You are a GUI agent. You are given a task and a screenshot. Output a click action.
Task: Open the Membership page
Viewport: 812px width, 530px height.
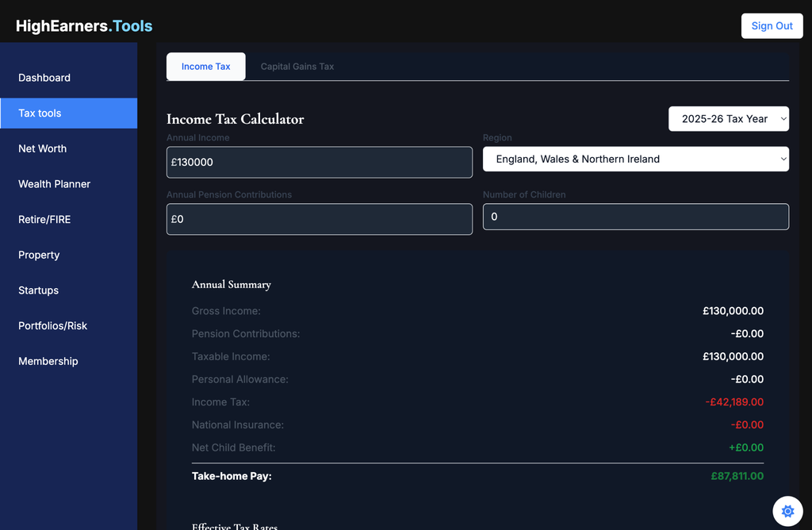pos(48,362)
